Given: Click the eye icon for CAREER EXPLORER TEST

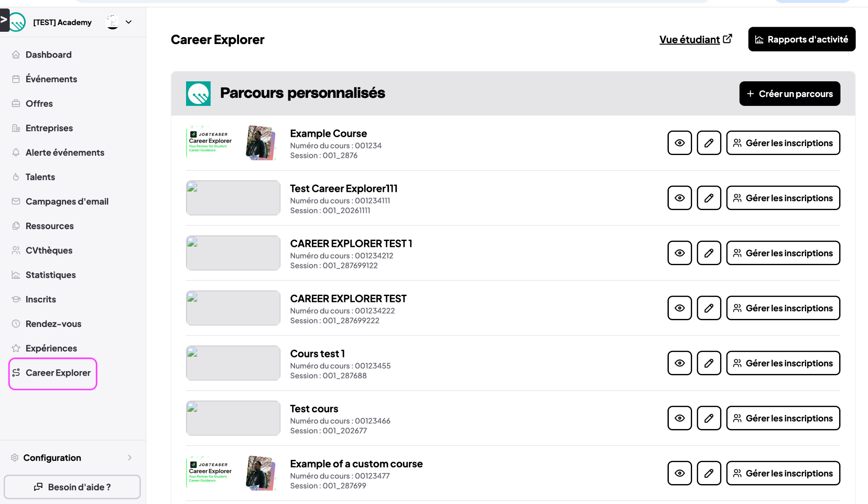Looking at the screenshot, I should click(x=679, y=308).
